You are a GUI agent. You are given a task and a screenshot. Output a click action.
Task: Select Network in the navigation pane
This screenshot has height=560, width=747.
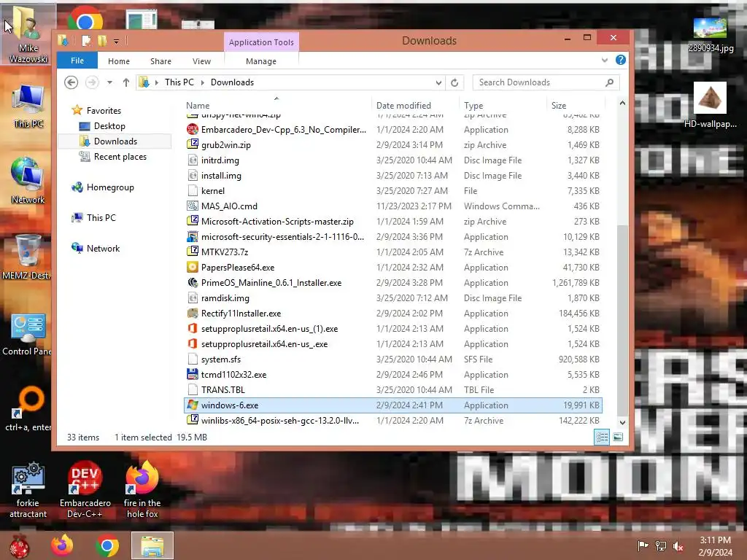pos(103,248)
